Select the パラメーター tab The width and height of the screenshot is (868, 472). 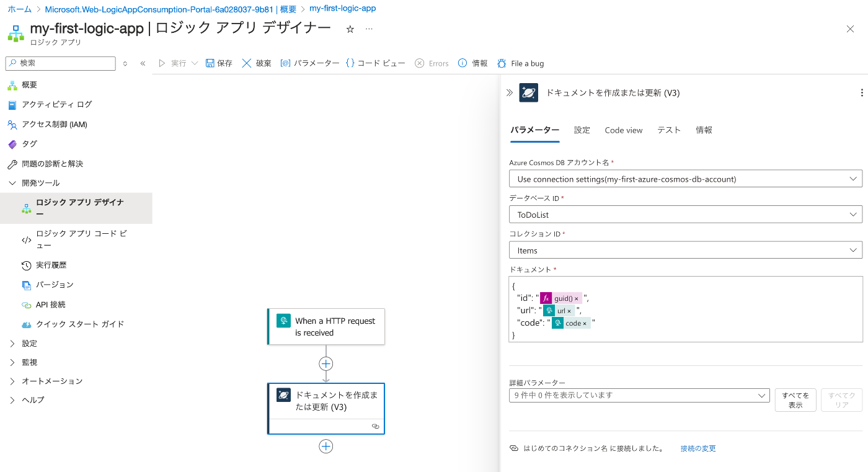[534, 130]
